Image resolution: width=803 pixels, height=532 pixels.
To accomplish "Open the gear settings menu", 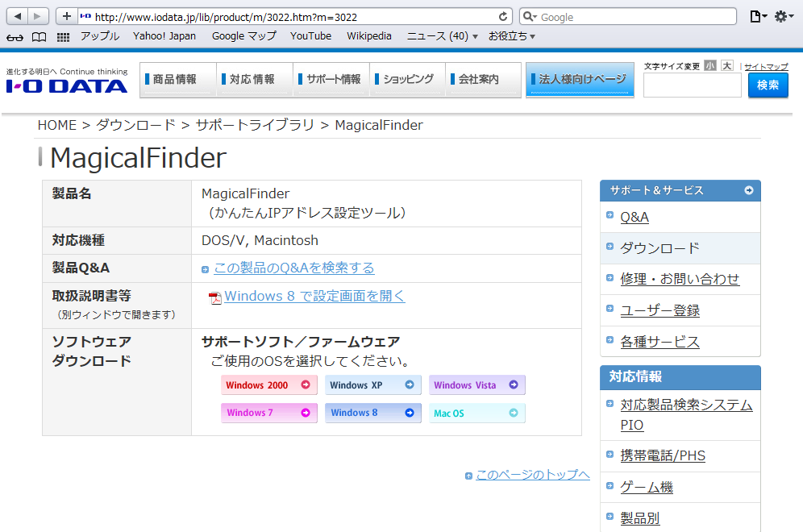I will click(783, 17).
